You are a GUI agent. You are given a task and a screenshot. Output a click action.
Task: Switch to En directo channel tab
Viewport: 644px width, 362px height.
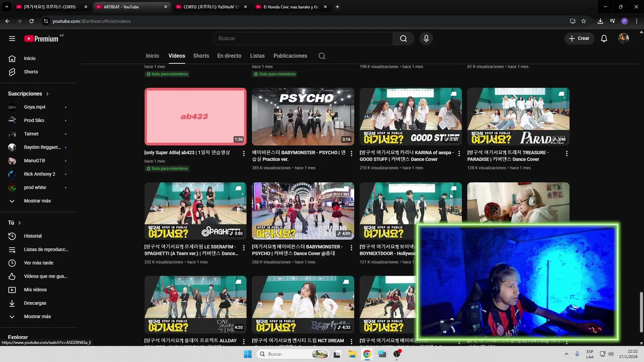(x=229, y=56)
